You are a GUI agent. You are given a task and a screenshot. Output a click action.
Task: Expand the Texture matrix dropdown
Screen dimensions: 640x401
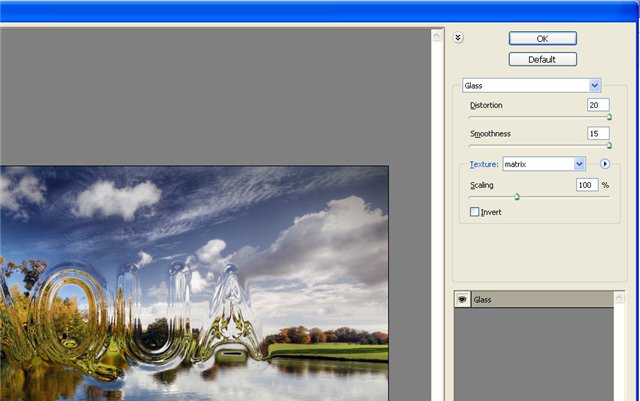[x=579, y=164]
